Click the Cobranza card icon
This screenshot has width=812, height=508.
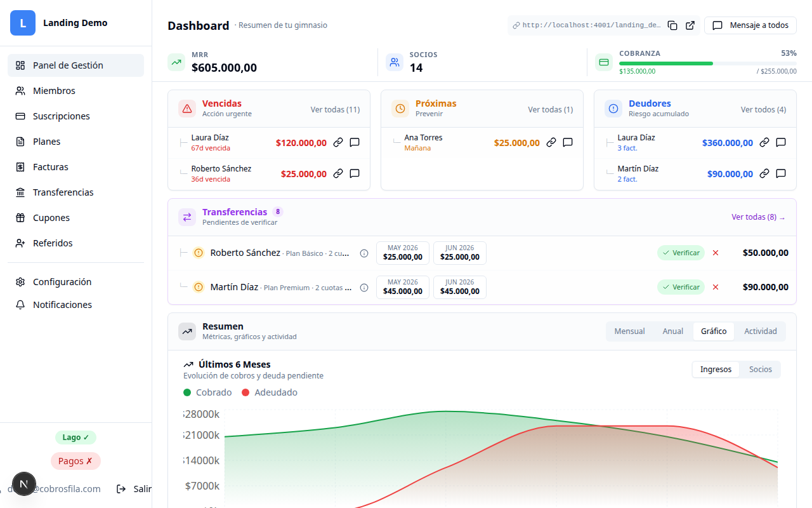604,62
